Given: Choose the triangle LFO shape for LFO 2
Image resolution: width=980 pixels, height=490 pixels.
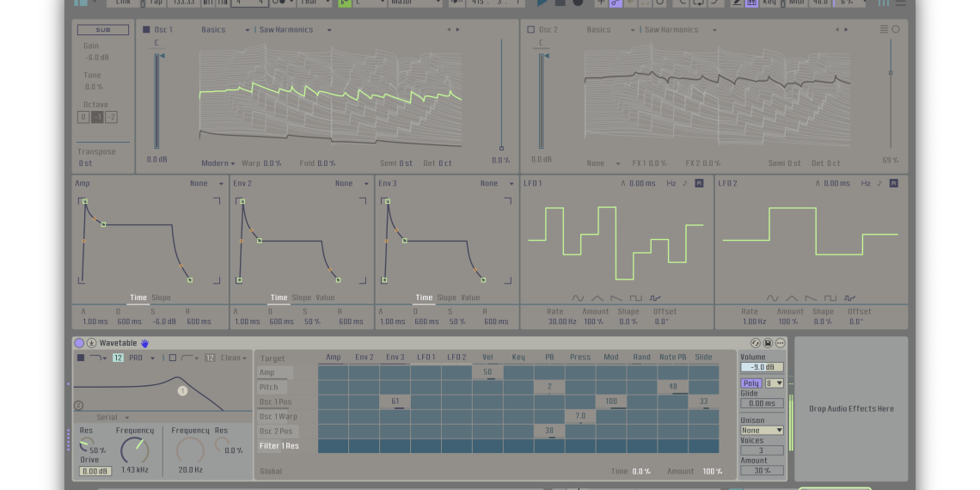Looking at the screenshot, I should tap(791, 298).
